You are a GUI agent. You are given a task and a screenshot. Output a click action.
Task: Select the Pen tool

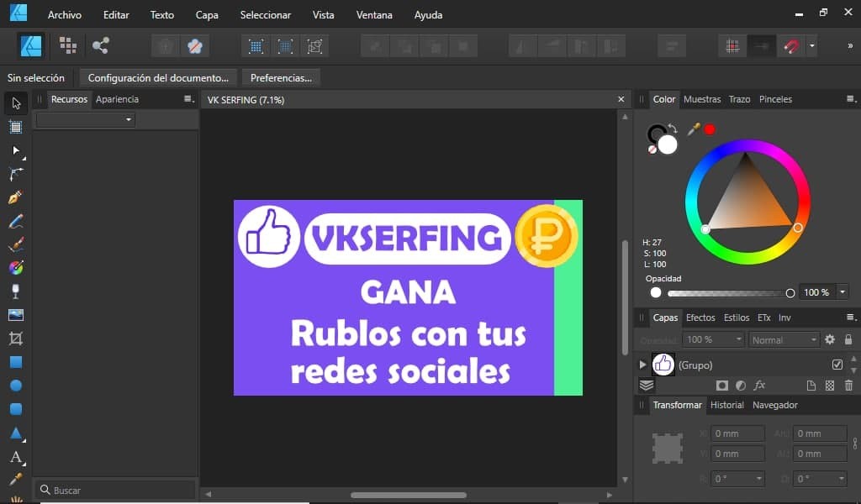click(16, 197)
